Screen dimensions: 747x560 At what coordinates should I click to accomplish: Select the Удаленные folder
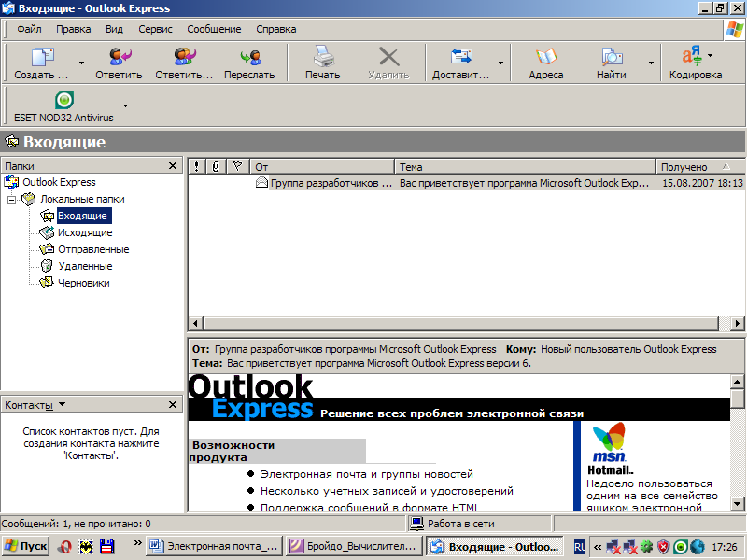(85, 266)
